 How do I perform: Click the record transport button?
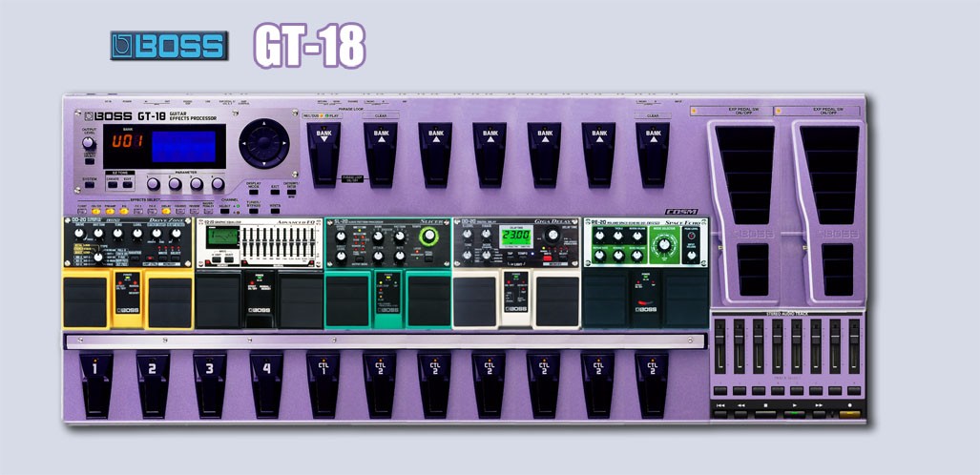click(x=850, y=414)
